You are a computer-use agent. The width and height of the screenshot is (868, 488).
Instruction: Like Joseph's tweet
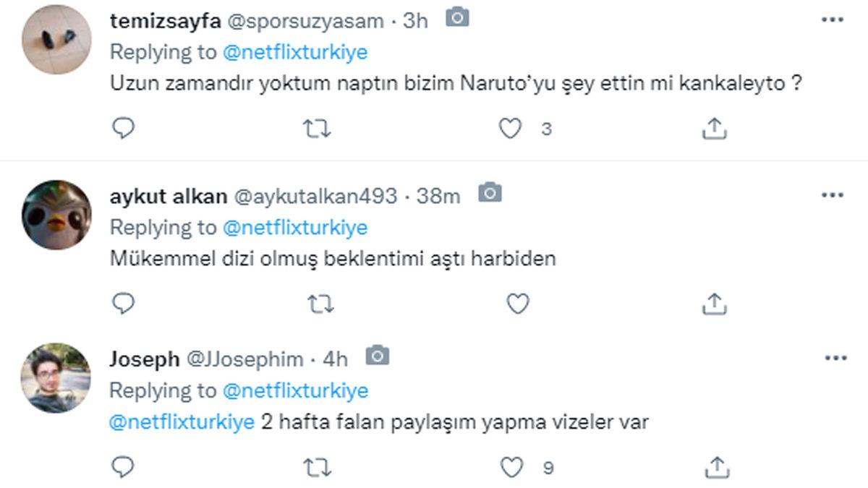click(x=511, y=467)
